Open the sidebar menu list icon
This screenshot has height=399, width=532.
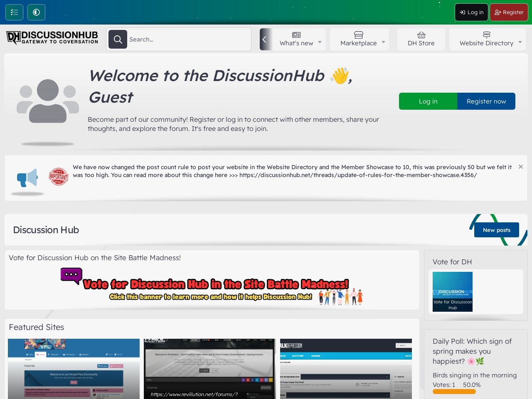[14, 12]
